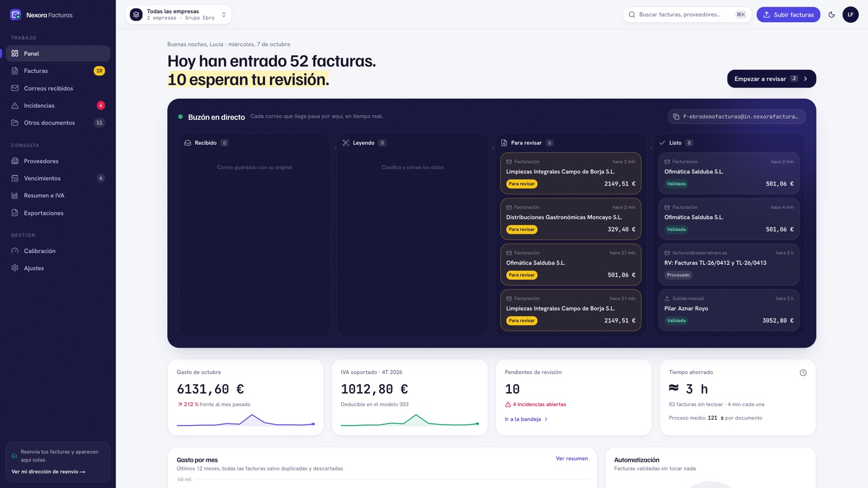The height and width of the screenshot is (488, 868).
Task: Open the Pilar Aznar Royo card
Action: tap(729, 310)
